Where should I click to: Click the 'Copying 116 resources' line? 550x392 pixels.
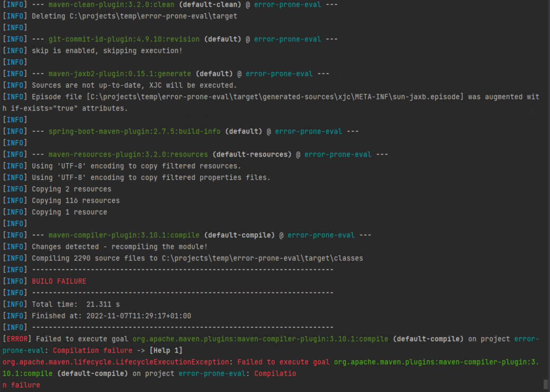pos(76,201)
